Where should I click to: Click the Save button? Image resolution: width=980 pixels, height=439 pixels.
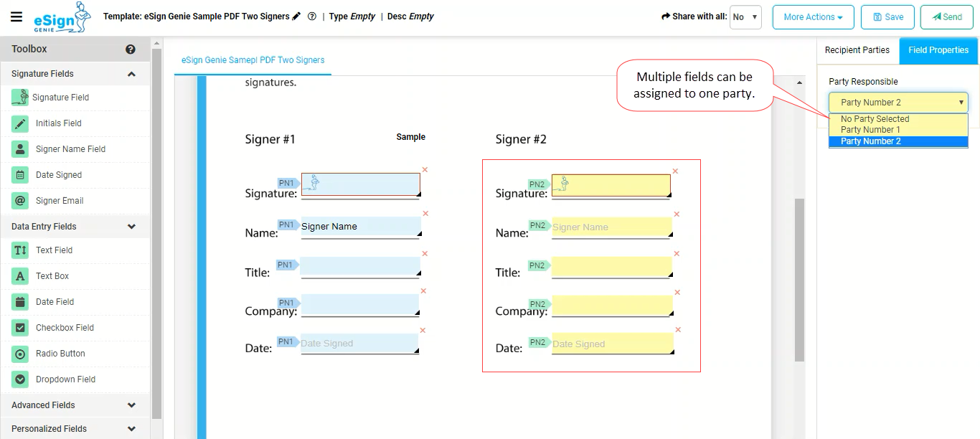(888, 17)
